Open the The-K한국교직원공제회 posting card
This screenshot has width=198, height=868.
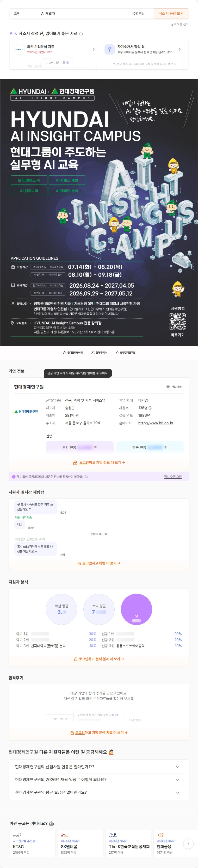pos(128,844)
